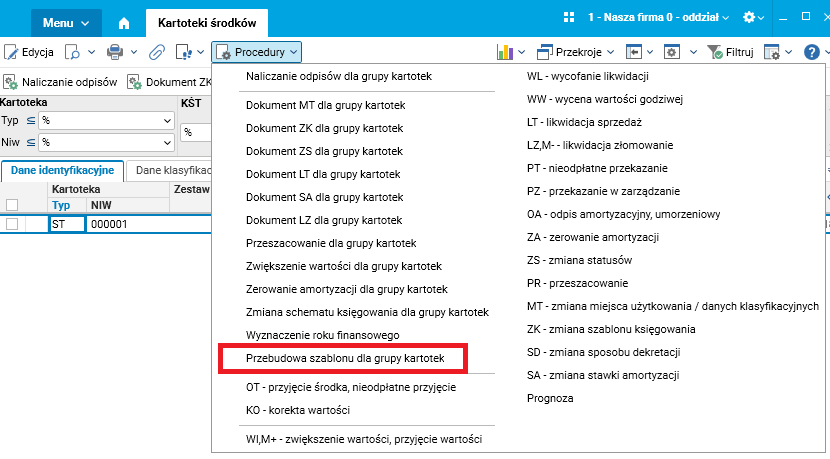Click the document-with-people icon
The height and width of the screenshot is (459, 830).
click(x=183, y=52)
